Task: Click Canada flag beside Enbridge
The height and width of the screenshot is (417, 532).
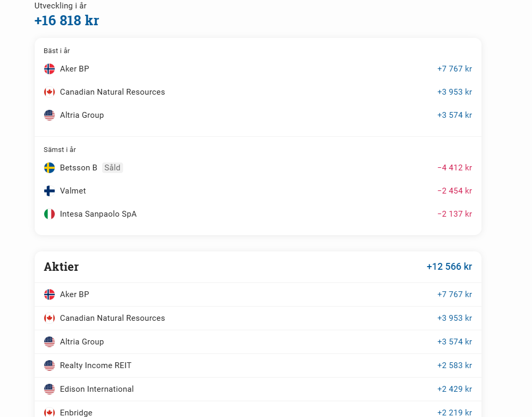Action: point(49,412)
